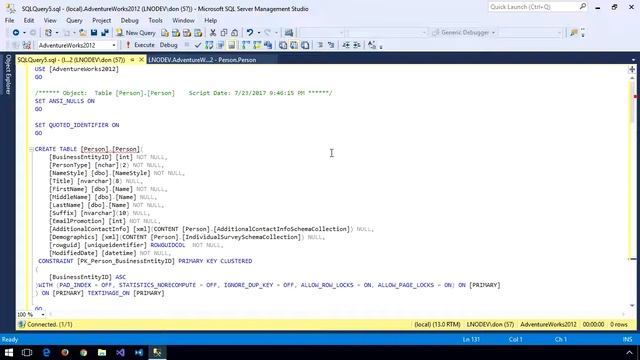This screenshot has height=360, width=640.
Task: Open the standard toolbar options arrow
Action: (582, 33)
